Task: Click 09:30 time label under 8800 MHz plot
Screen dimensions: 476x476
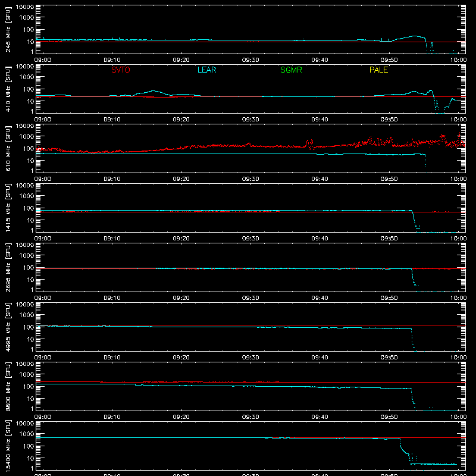Action: (x=250, y=417)
